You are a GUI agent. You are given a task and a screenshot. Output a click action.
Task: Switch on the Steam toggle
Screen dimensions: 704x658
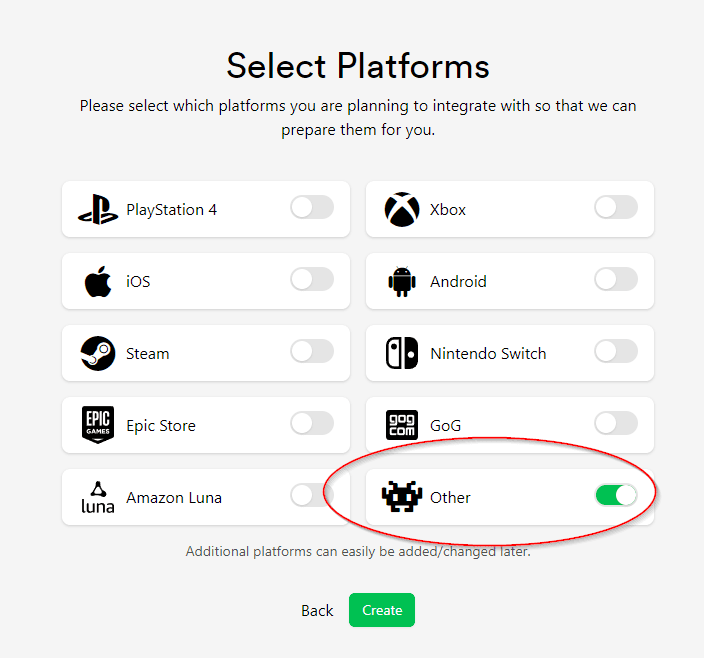coord(311,352)
